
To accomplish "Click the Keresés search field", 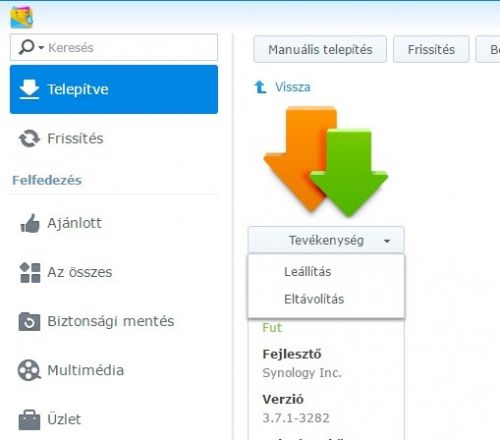I will pyautogui.click(x=114, y=47).
